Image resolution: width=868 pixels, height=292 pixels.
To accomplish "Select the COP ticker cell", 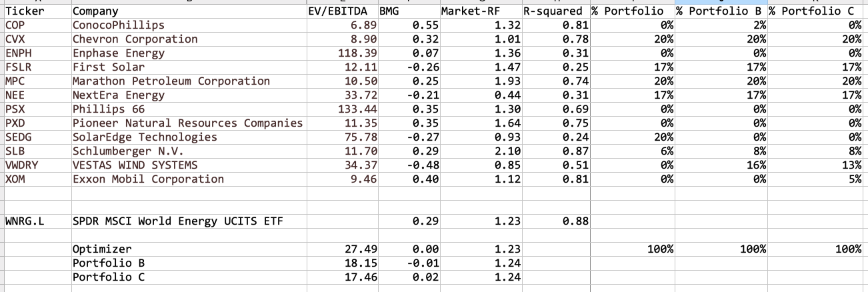I will point(37,25).
